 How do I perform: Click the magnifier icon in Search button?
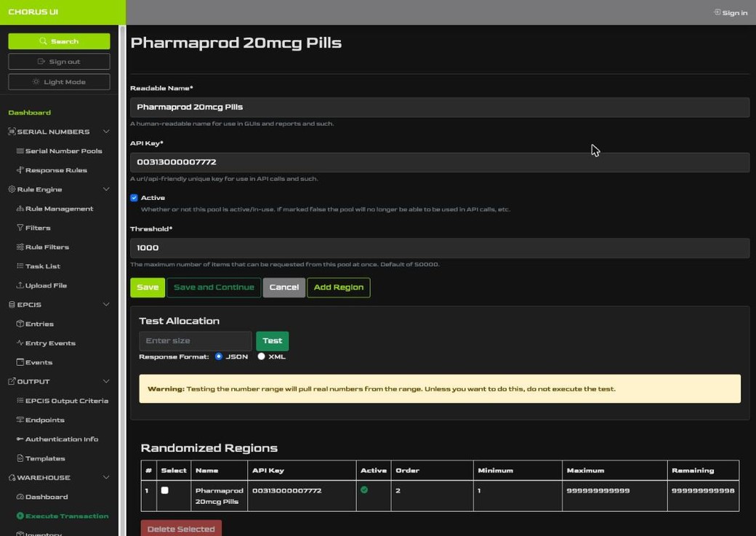pos(44,41)
